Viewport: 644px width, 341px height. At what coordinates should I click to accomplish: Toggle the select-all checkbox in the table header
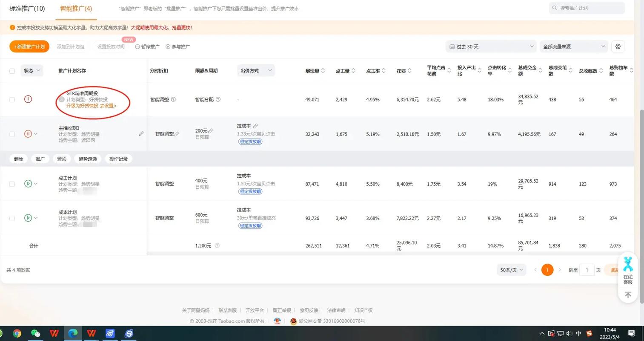[x=12, y=71]
